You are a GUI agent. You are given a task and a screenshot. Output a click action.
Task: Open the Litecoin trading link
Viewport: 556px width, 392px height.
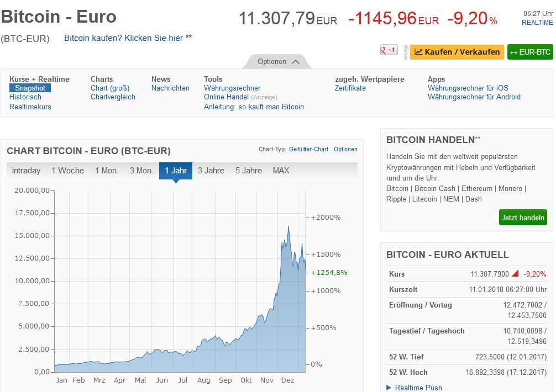coord(424,199)
